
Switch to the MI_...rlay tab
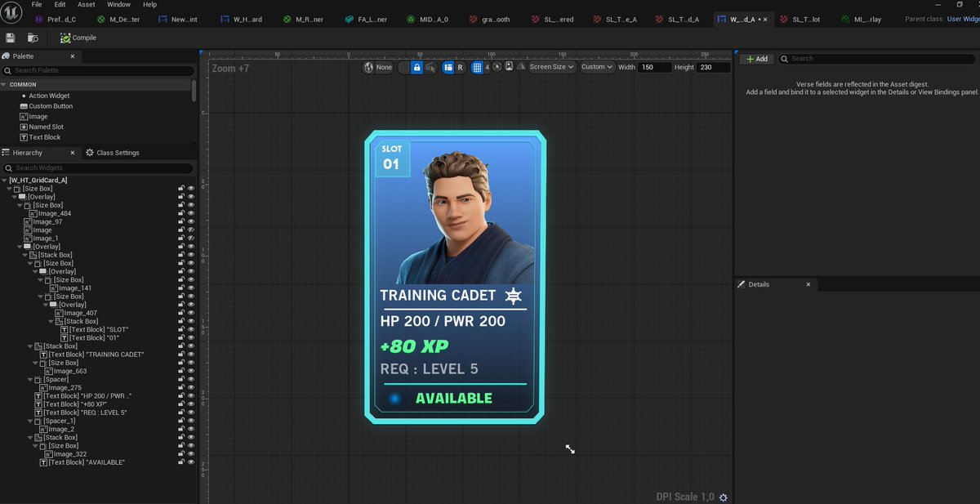[x=862, y=19]
